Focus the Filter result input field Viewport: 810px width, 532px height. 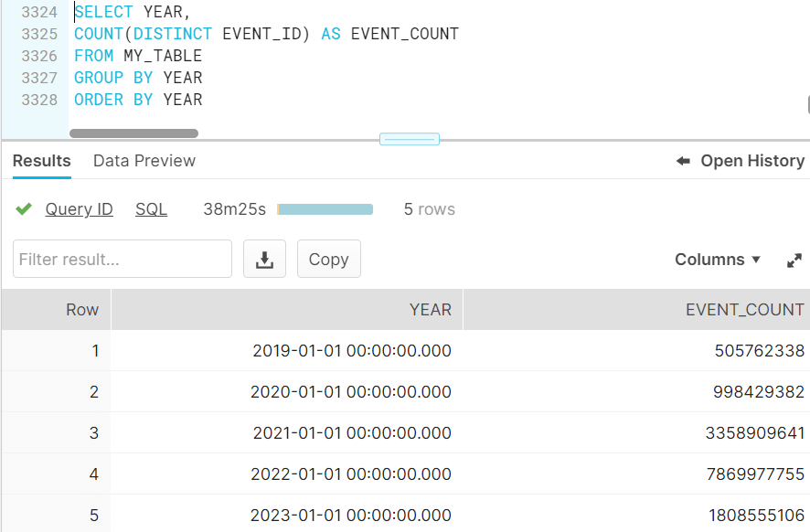123,260
